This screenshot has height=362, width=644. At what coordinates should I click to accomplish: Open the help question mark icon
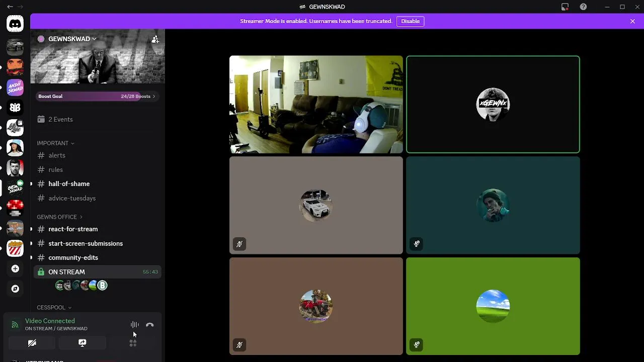tap(583, 7)
